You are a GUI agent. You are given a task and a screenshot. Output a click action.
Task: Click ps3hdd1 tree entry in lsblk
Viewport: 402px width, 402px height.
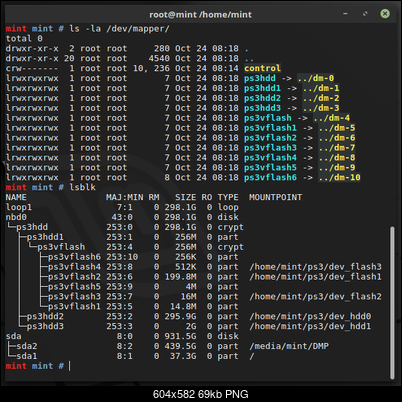pos(45,237)
